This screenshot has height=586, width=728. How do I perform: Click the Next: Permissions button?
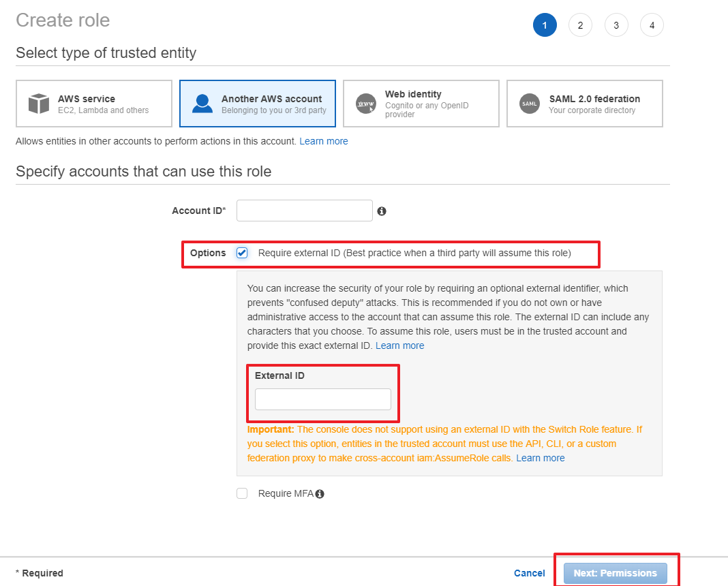[615, 573]
